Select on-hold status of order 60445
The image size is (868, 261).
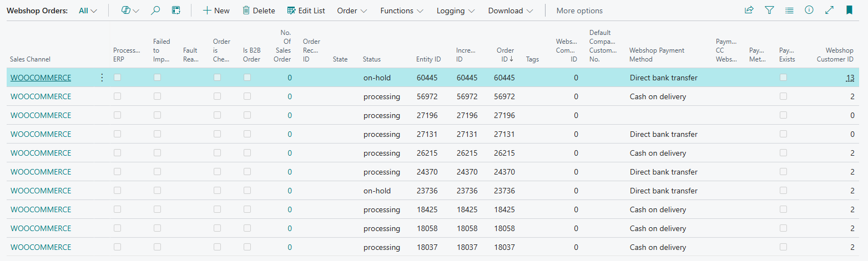tap(377, 78)
